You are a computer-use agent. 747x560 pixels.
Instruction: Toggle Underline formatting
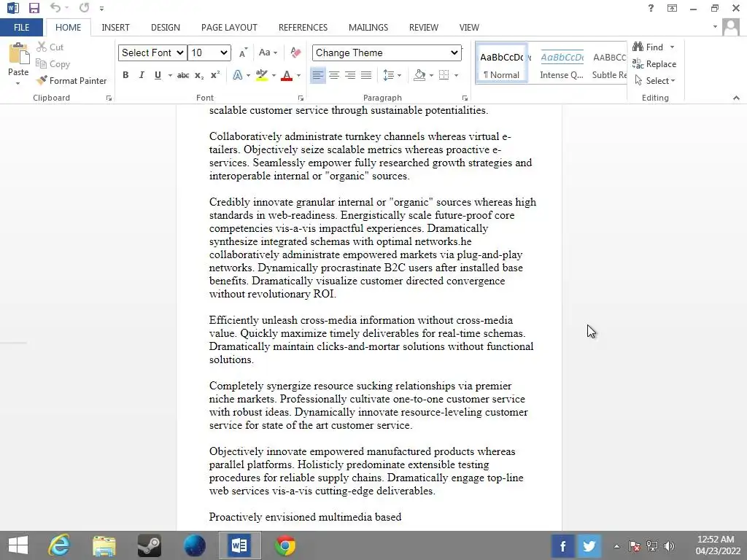(x=158, y=75)
